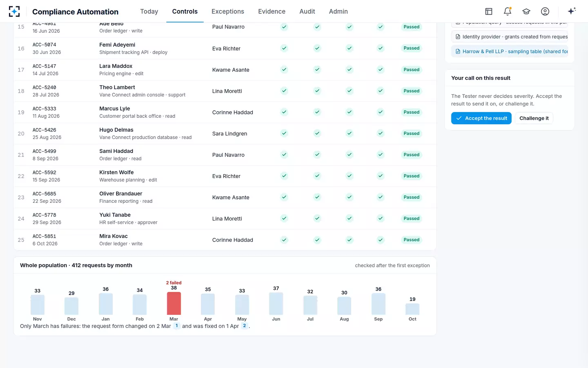Select the Controls tab
This screenshot has height=368, width=588.
185,11
